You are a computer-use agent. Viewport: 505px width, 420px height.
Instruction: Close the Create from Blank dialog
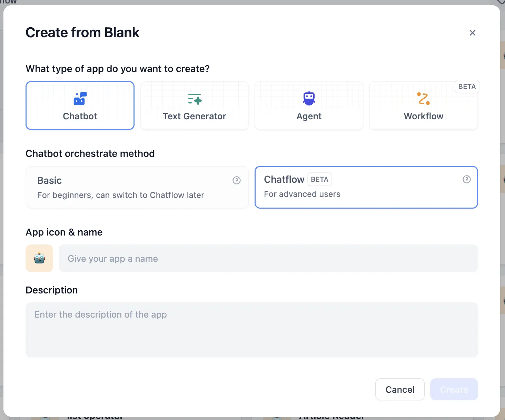click(x=473, y=33)
